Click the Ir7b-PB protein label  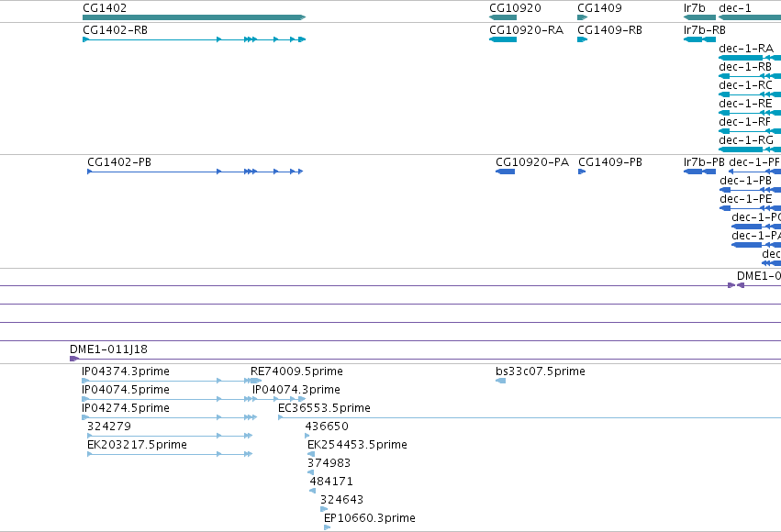(704, 162)
